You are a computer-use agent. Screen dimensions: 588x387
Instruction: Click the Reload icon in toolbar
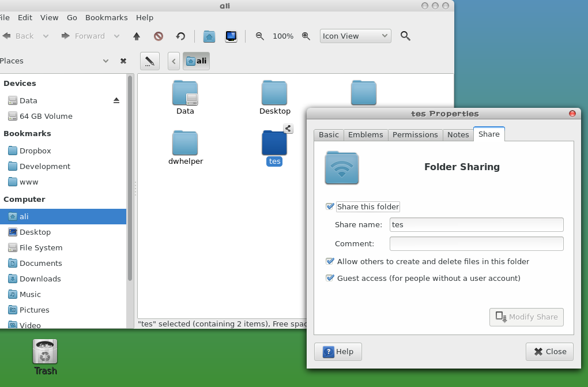click(180, 36)
